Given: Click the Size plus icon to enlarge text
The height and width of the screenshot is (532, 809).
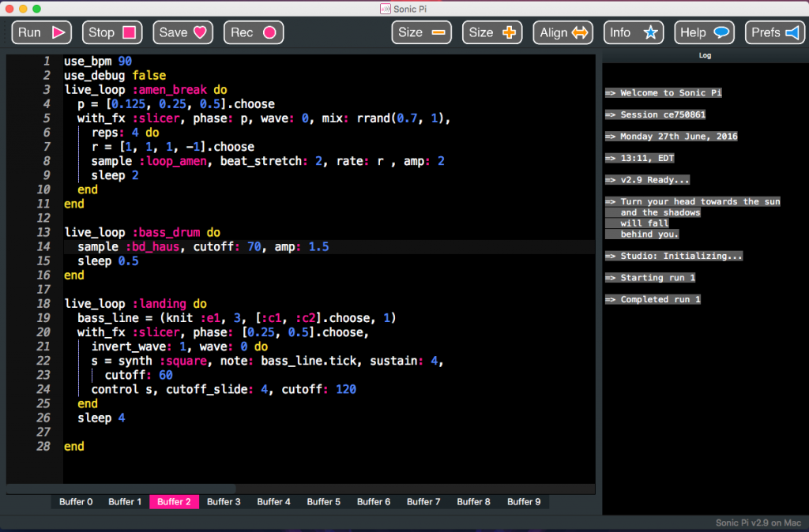Looking at the screenshot, I should coord(510,32).
